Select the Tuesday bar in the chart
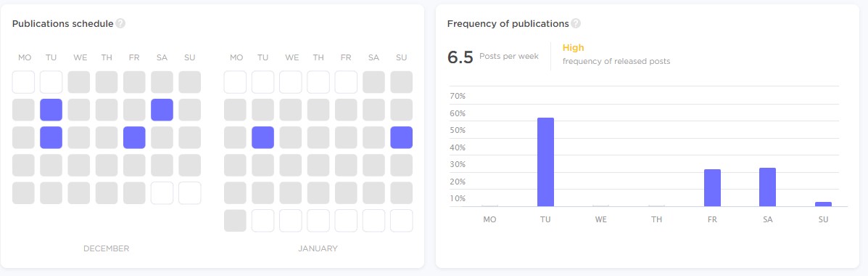This screenshot has width=868, height=276. [x=545, y=163]
